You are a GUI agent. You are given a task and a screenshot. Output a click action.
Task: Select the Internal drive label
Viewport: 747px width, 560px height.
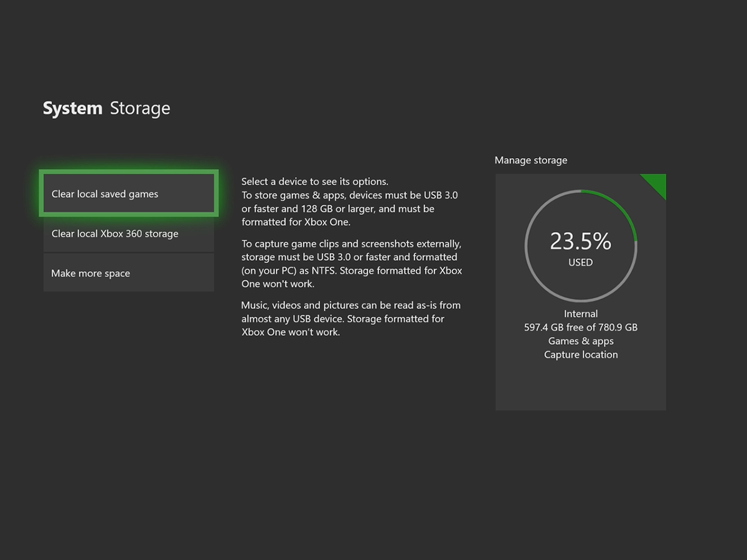point(580,314)
